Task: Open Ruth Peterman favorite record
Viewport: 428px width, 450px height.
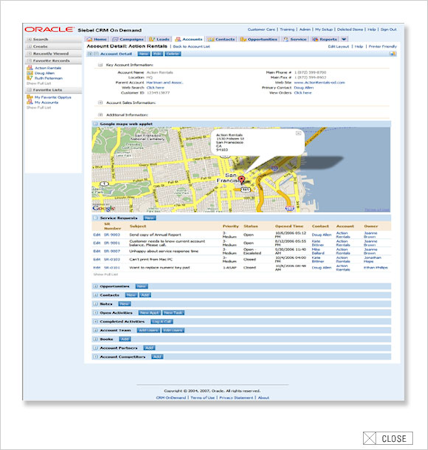Action: point(49,78)
